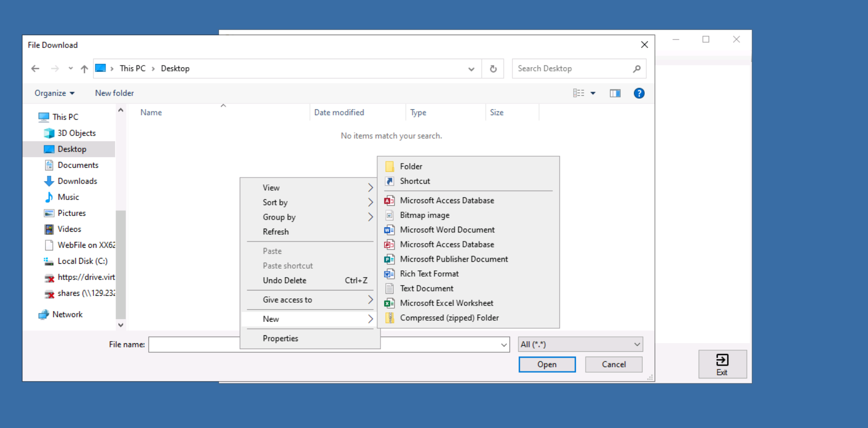This screenshot has width=868, height=428.
Task: Click the Up one level arrow
Action: pos(84,69)
